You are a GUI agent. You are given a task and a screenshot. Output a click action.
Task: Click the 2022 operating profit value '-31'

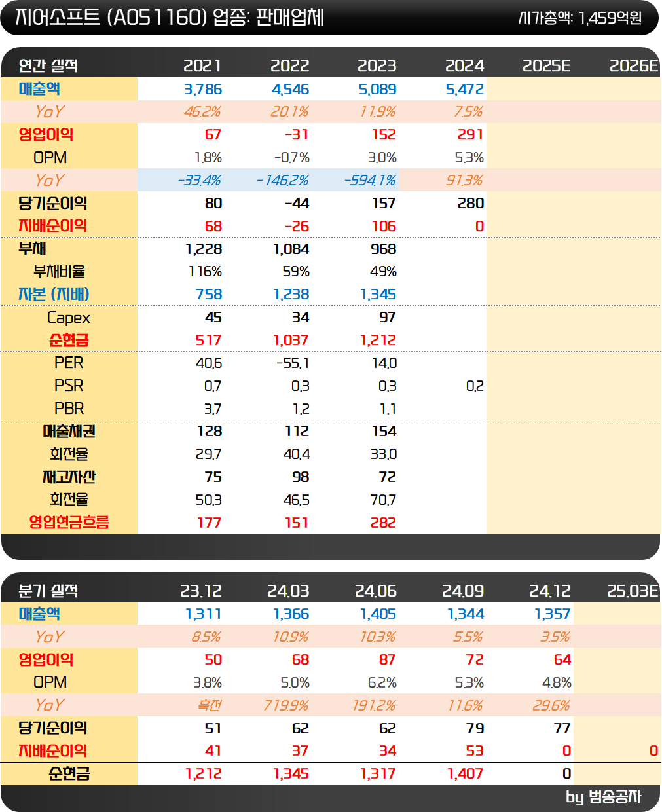pyautogui.click(x=297, y=135)
